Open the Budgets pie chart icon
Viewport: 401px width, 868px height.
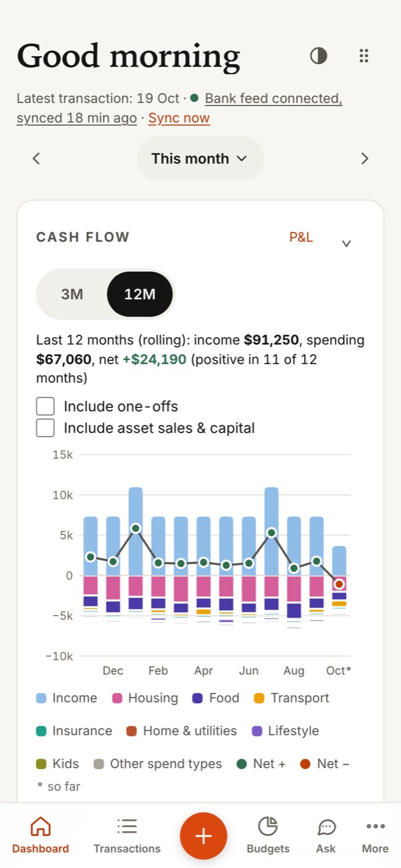pos(268,826)
